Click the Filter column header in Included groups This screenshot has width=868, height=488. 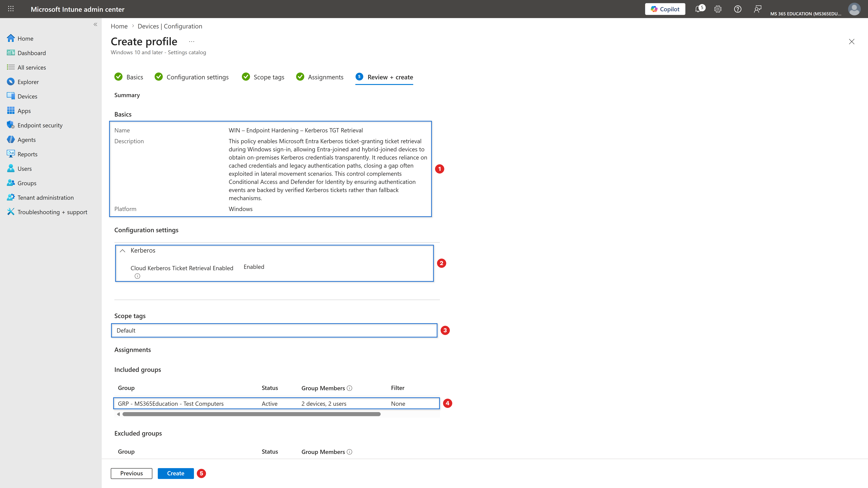(x=398, y=388)
